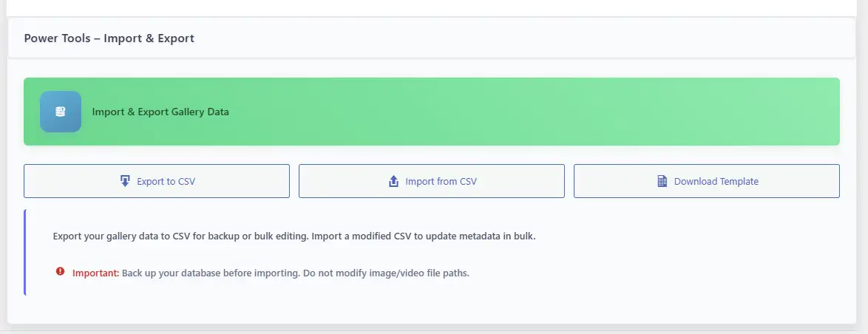Start an Import from CSV

[432, 181]
